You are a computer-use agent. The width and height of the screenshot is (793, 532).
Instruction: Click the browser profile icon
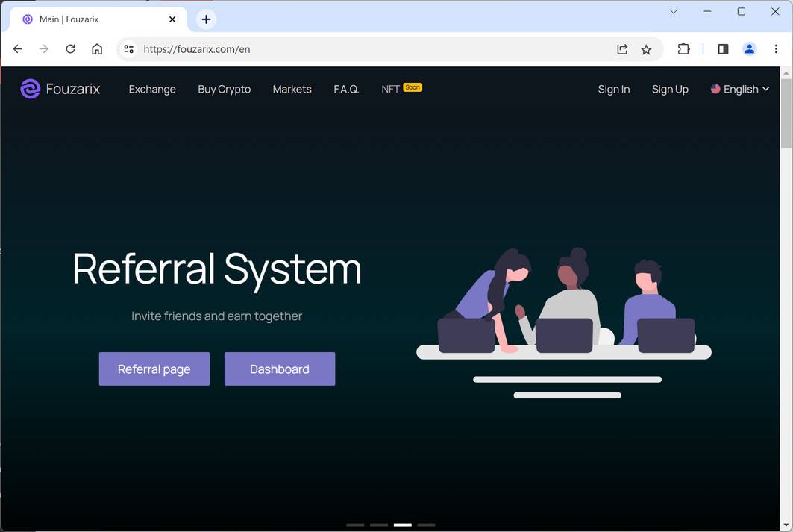pyautogui.click(x=749, y=48)
